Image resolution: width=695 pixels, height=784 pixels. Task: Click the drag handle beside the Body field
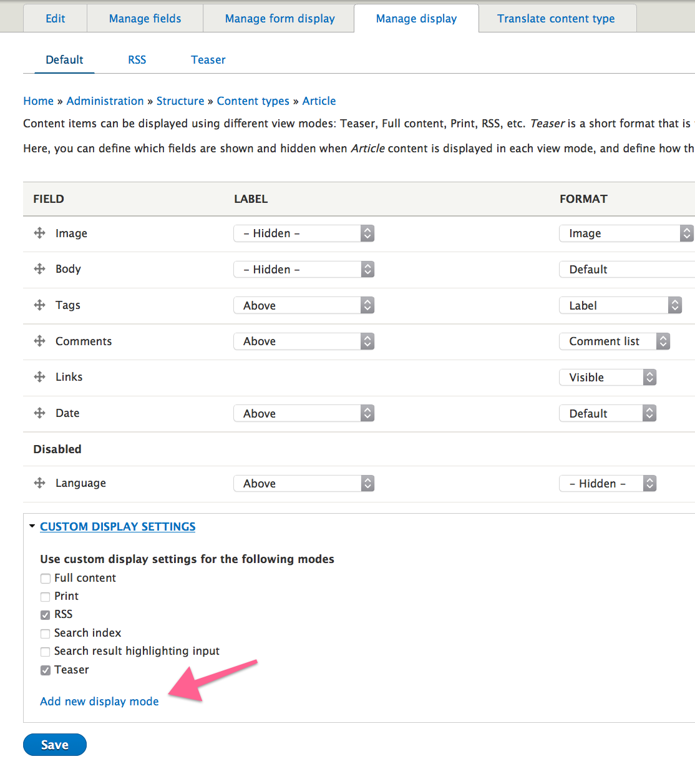pyautogui.click(x=39, y=269)
